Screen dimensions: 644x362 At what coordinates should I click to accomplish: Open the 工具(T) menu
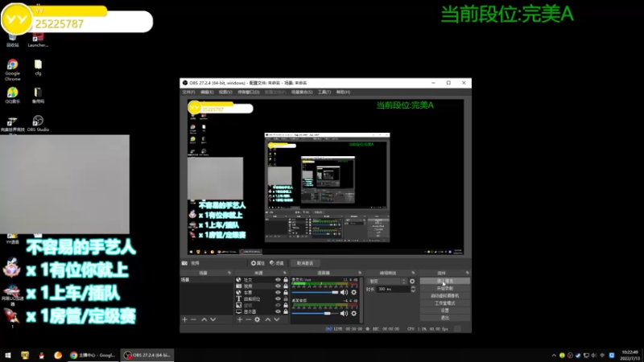(x=324, y=92)
